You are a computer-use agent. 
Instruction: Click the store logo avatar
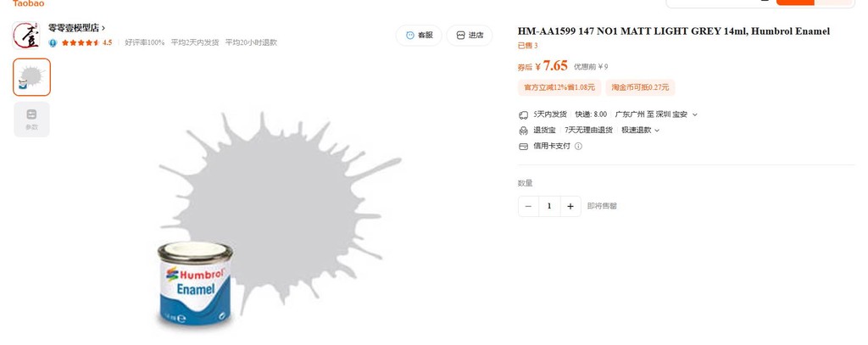pyautogui.click(x=26, y=36)
